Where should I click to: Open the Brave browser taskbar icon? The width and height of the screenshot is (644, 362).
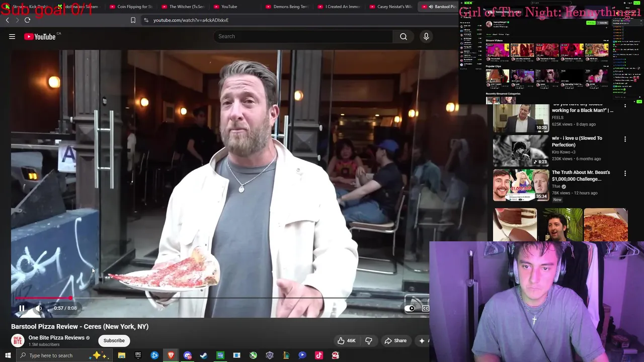171,355
